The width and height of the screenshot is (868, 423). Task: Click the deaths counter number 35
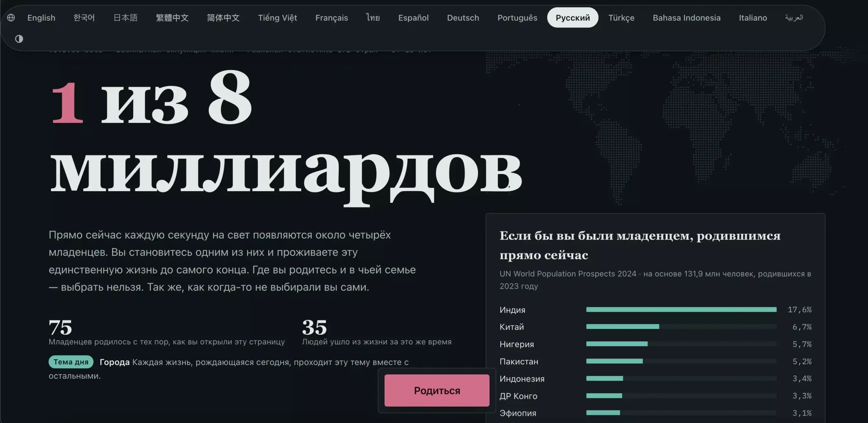(x=314, y=327)
